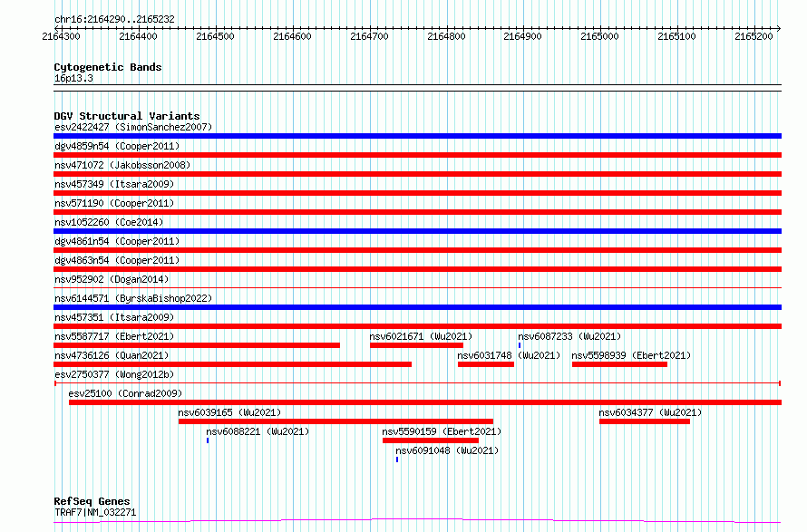
Task: Select the thin red line under nsv952902
Action: click(417, 288)
